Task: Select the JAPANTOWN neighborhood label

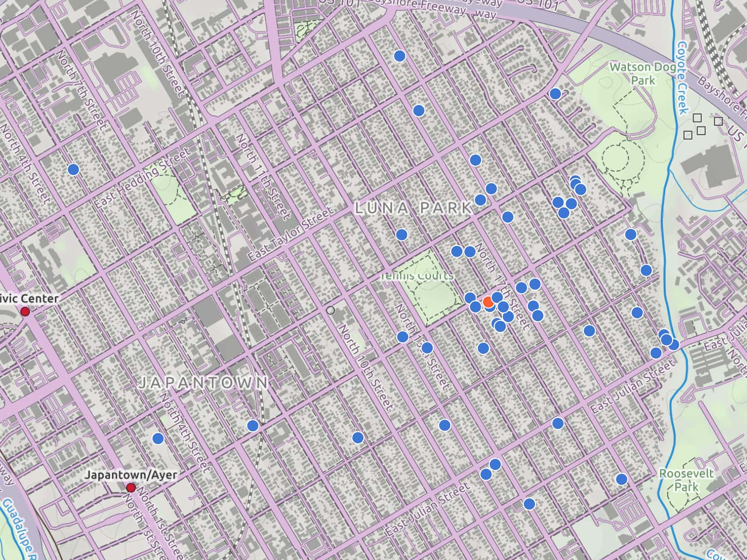Action: point(203,383)
